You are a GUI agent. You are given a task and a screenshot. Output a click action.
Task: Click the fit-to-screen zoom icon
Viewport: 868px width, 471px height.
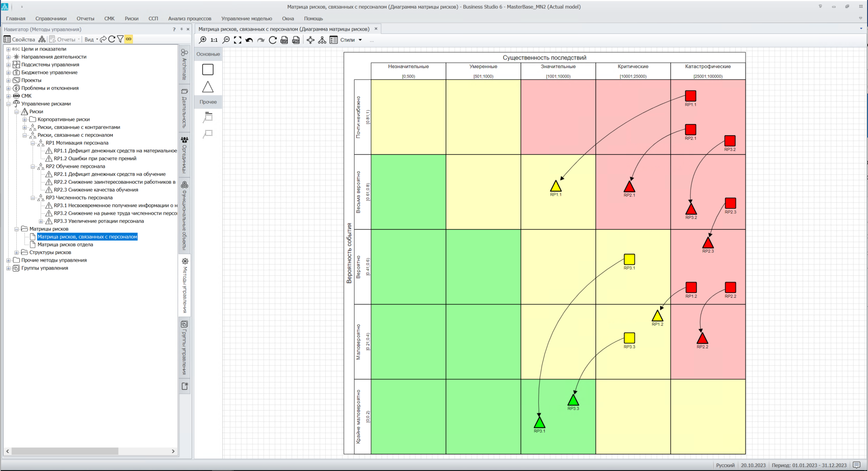(238, 40)
